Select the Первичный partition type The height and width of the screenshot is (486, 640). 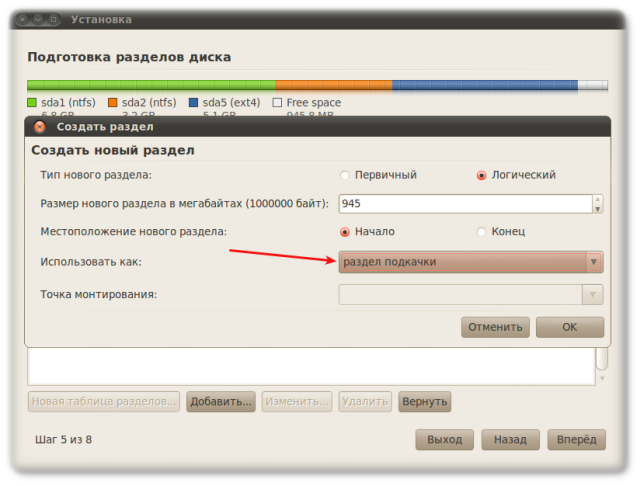tap(346, 175)
